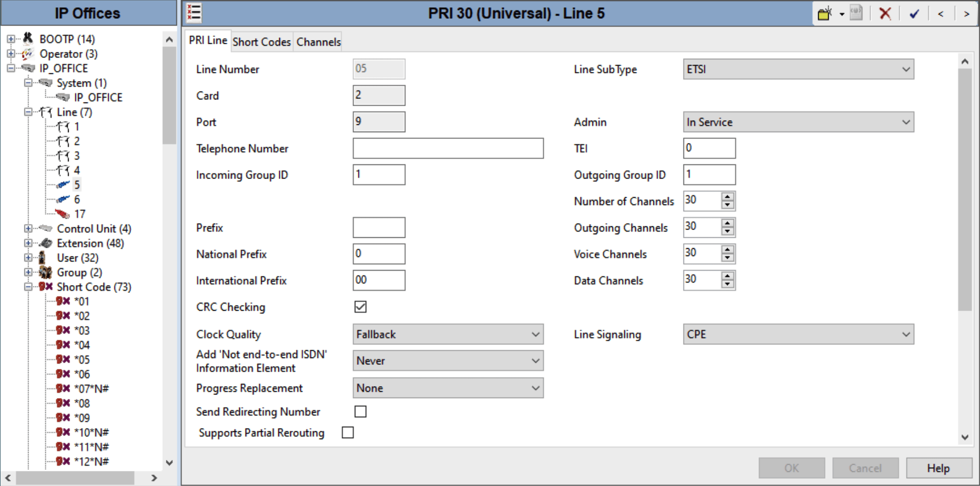Open the Line Signaling dropdown
The width and height of the screenshot is (980, 486).
[798, 335]
